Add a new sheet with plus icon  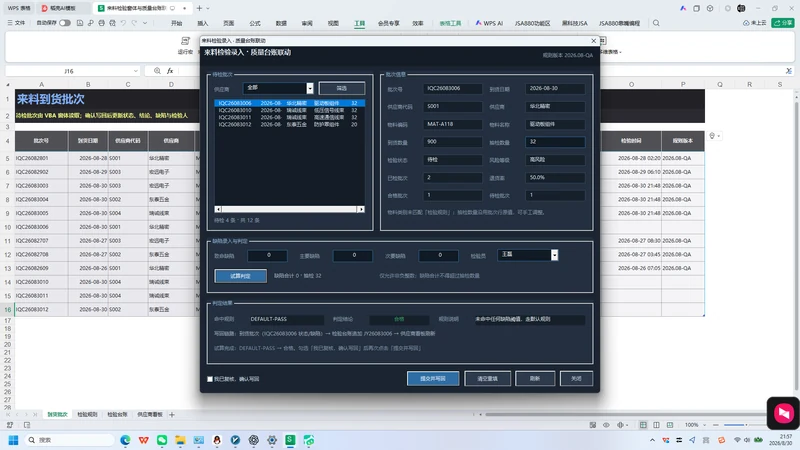172,415
